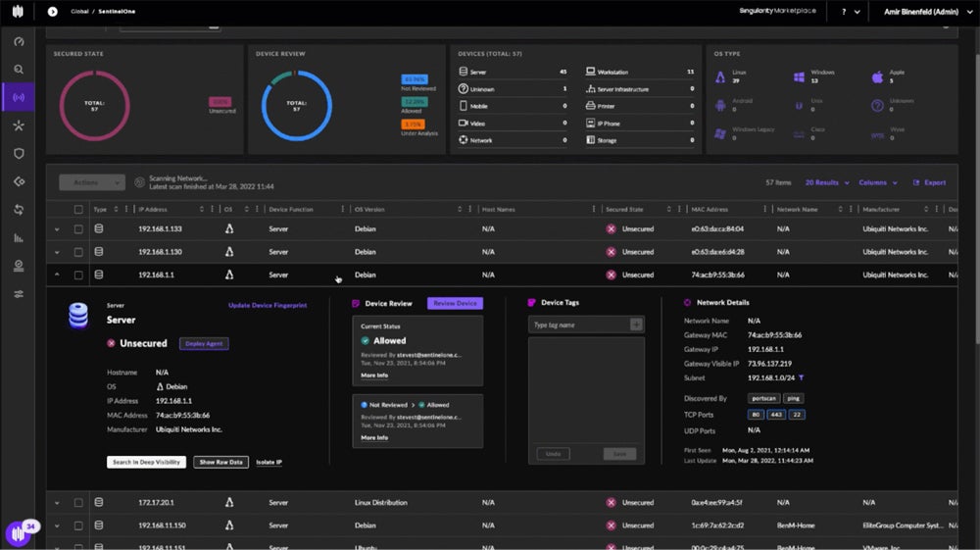Filter devices by Android OS icon
Screen dimensions: 980x550
click(720, 106)
